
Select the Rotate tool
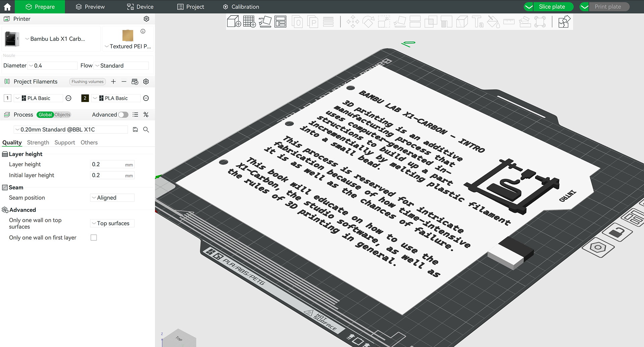(368, 22)
